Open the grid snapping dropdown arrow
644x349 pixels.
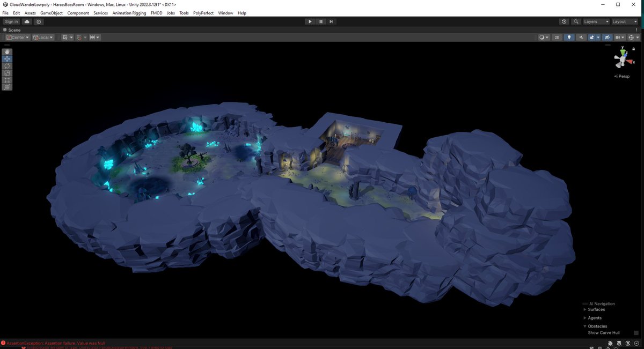(71, 38)
